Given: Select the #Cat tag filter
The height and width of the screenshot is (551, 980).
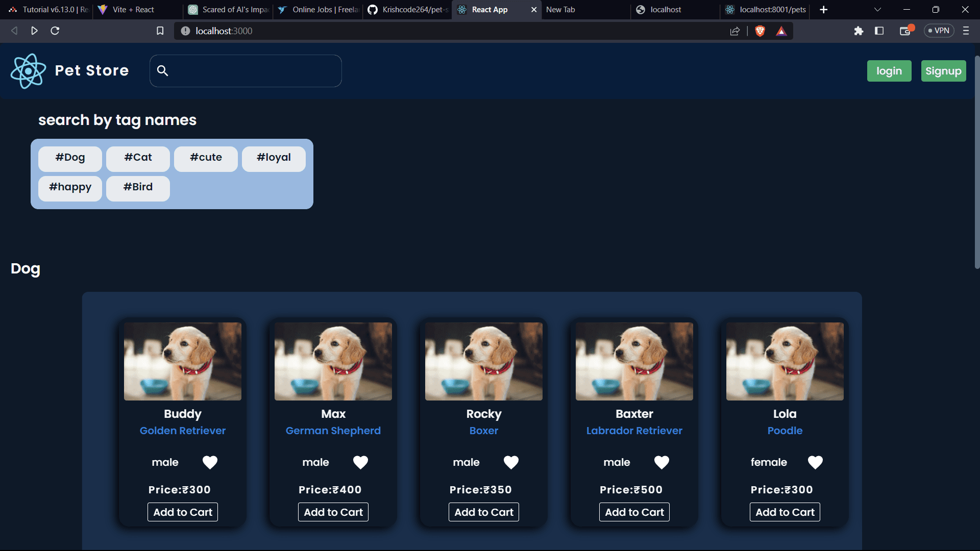Looking at the screenshot, I should pyautogui.click(x=138, y=158).
